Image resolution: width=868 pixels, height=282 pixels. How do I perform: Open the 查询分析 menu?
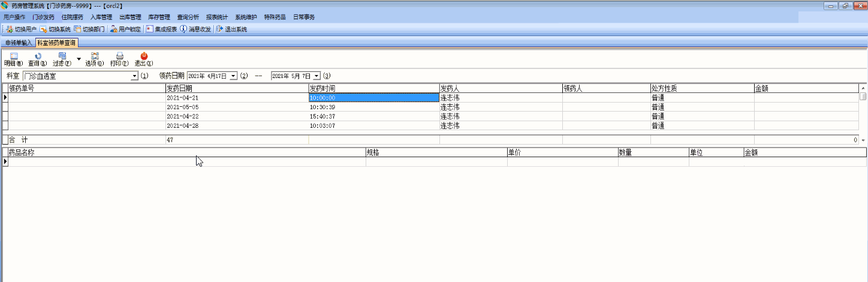coord(188,17)
